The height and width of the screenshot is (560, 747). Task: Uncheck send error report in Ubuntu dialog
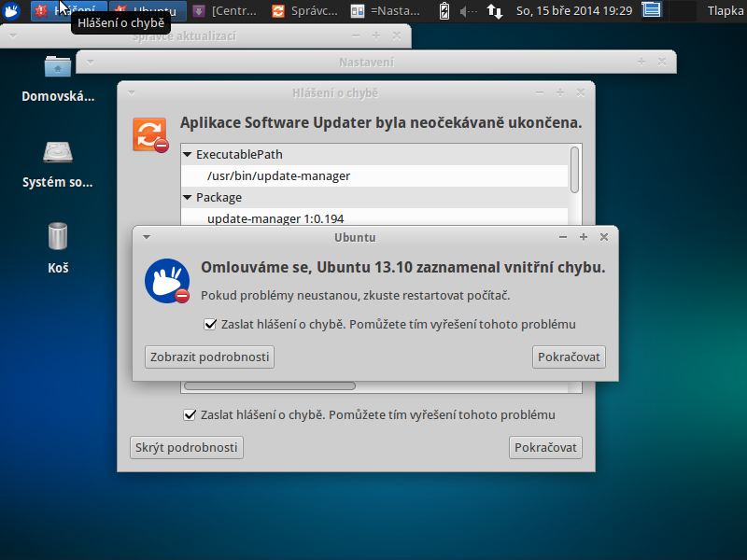click(210, 324)
